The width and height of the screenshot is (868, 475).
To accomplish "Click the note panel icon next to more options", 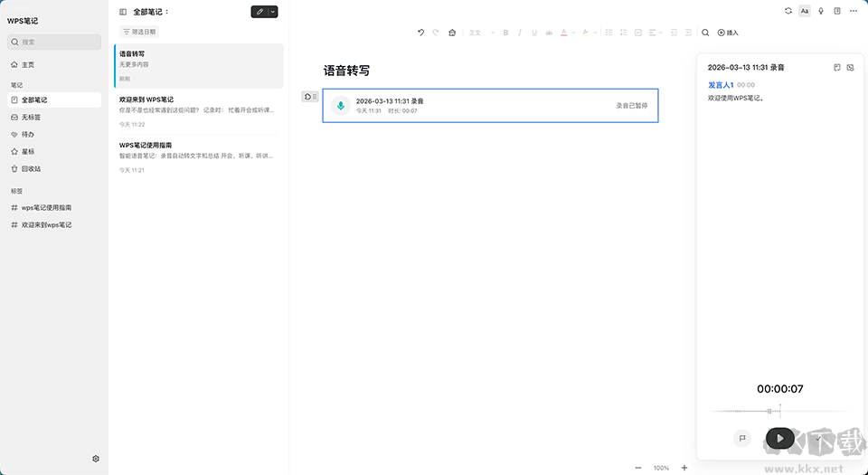I will pyautogui.click(x=837, y=11).
